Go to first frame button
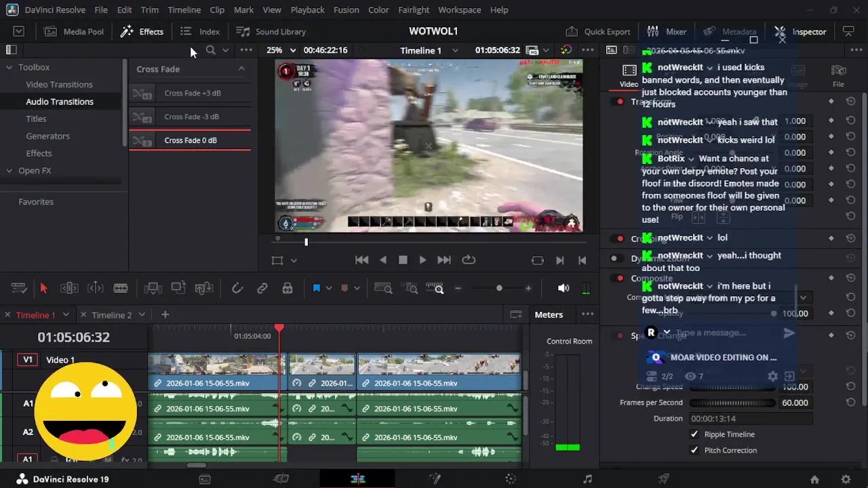This screenshot has height=488, width=868. pyautogui.click(x=362, y=260)
